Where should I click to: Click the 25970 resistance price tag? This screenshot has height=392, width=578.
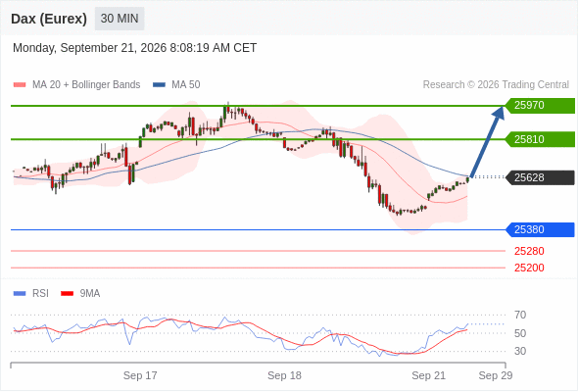pos(540,106)
